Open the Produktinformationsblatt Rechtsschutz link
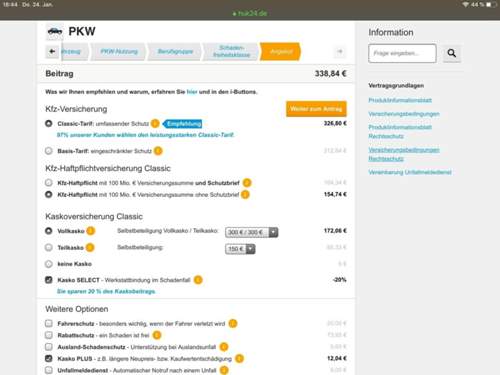 400,132
